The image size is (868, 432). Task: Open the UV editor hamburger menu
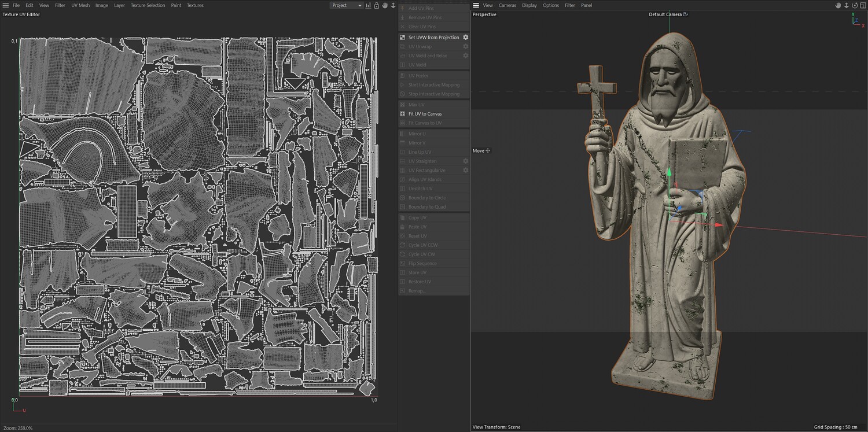pyautogui.click(x=6, y=5)
